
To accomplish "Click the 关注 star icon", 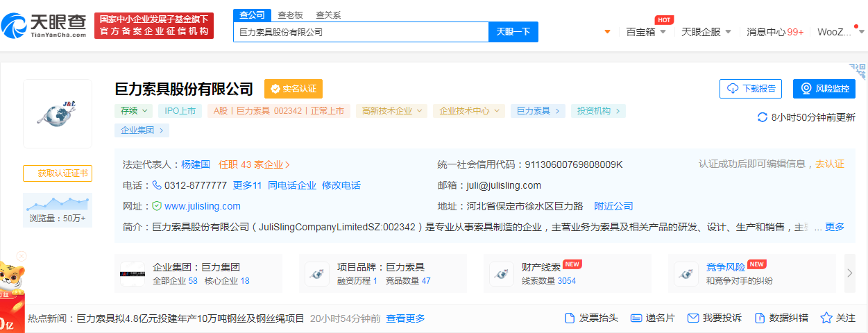I will [x=826, y=318].
